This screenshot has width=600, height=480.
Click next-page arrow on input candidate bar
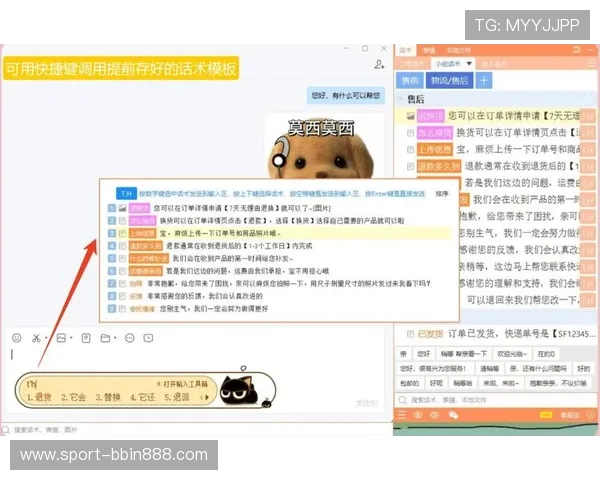coord(207,397)
